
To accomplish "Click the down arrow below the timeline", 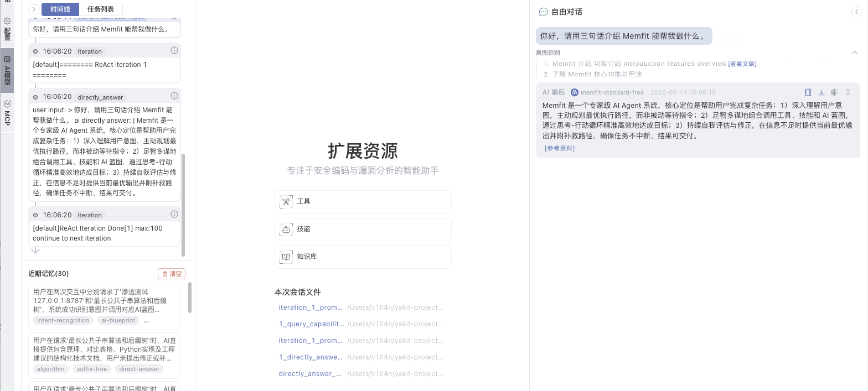I will click(x=35, y=251).
